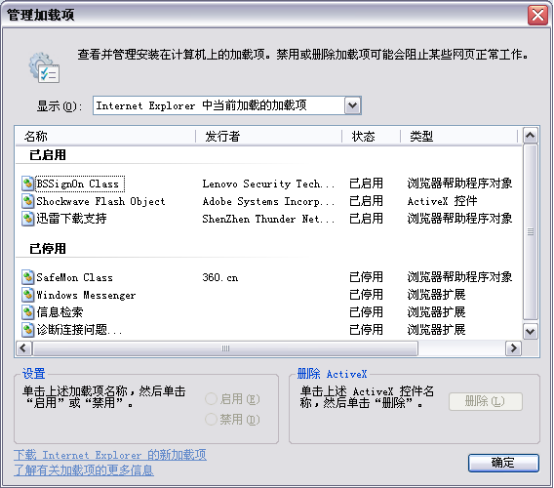
Task: Click the 确定 button
Action: 503,463
